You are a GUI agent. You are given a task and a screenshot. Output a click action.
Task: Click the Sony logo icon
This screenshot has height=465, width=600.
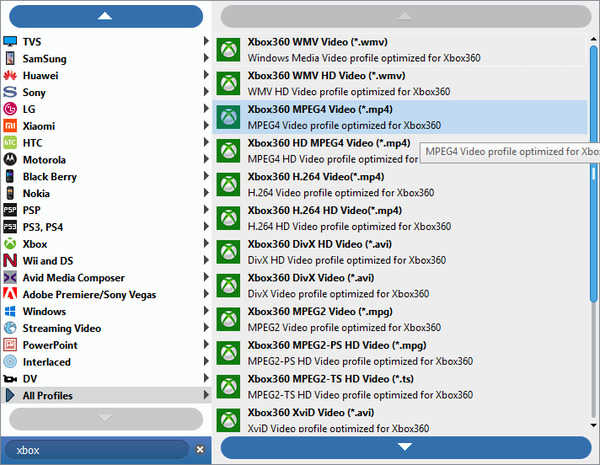[x=10, y=92]
